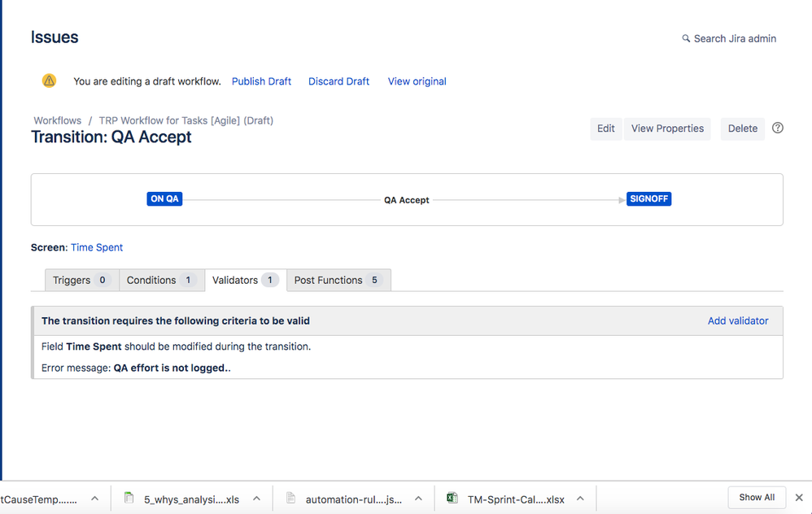812x514 pixels.
Task: Open the 5_whys_analysi.xls downloaded file
Action: pyautogui.click(x=191, y=499)
